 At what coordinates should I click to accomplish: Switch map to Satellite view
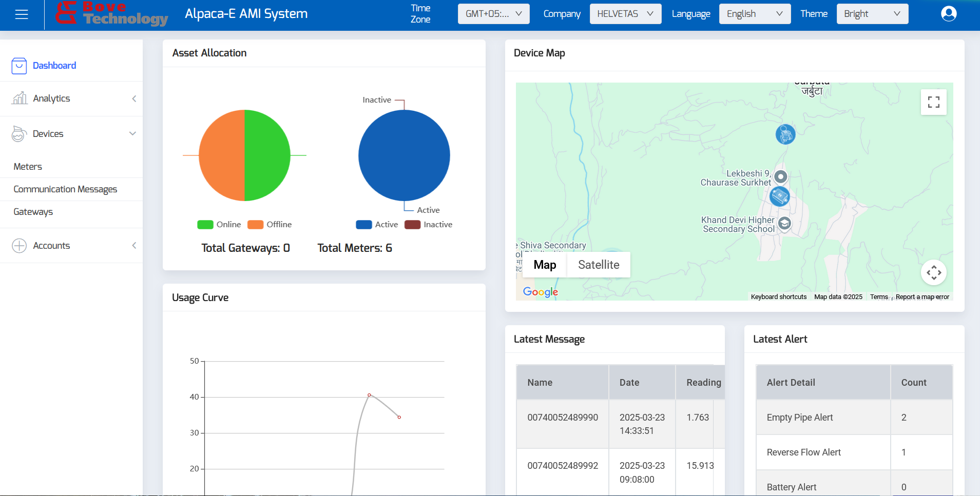pyautogui.click(x=598, y=265)
